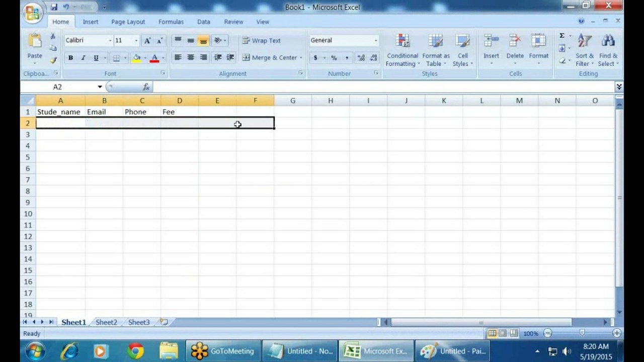Toggle bottom align (highlighted)
The width and height of the screenshot is (644, 362).
203,40
